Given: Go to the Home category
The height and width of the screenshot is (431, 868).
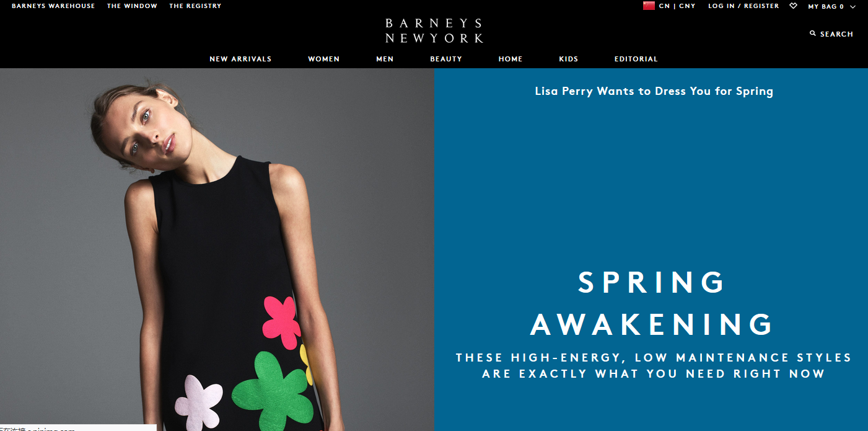Looking at the screenshot, I should point(511,59).
